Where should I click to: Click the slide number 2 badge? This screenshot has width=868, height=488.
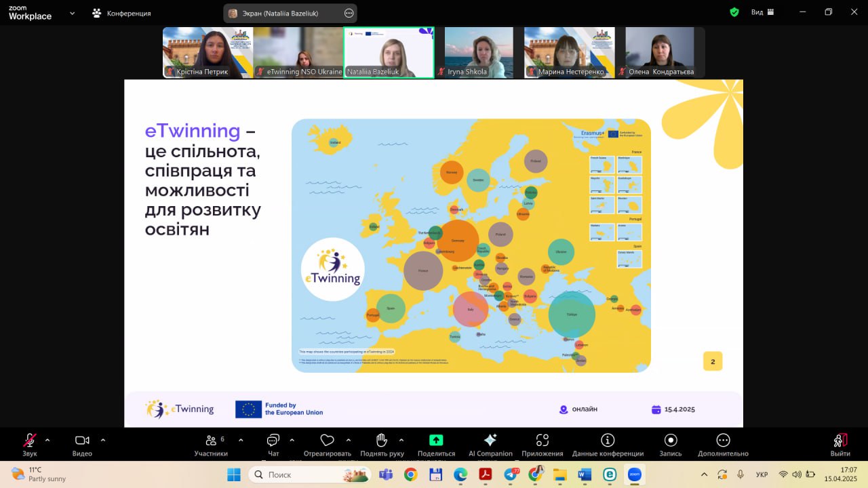pos(713,361)
